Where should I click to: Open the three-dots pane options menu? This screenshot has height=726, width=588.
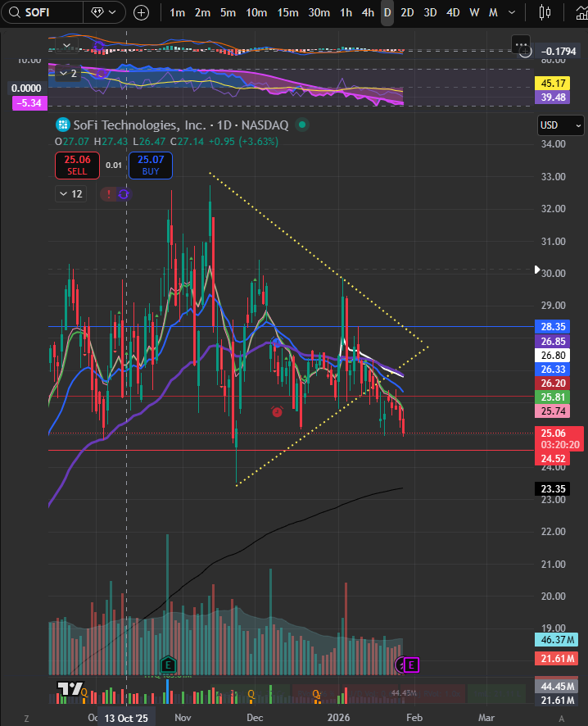[x=522, y=45]
